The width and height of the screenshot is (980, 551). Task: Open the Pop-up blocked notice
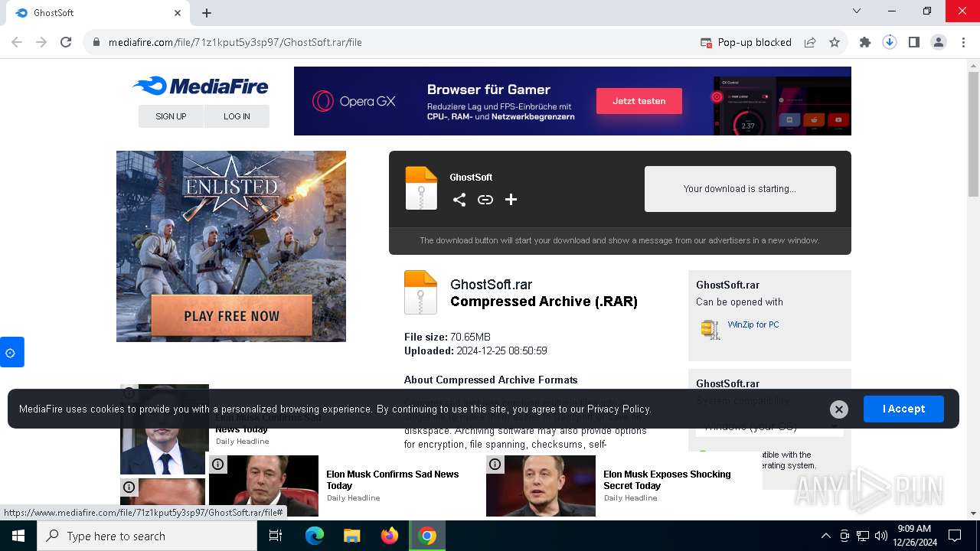tap(746, 43)
